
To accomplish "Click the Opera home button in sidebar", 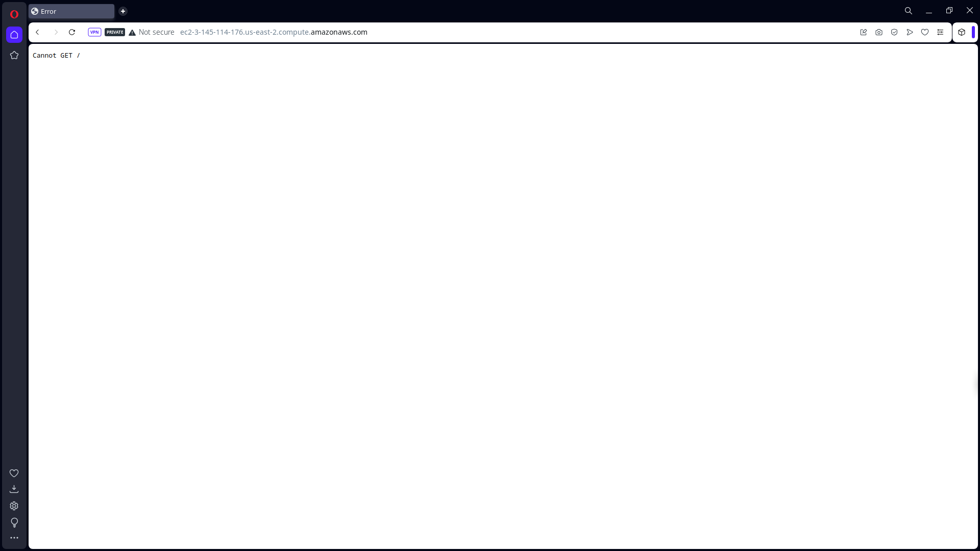I will click(x=14, y=34).
